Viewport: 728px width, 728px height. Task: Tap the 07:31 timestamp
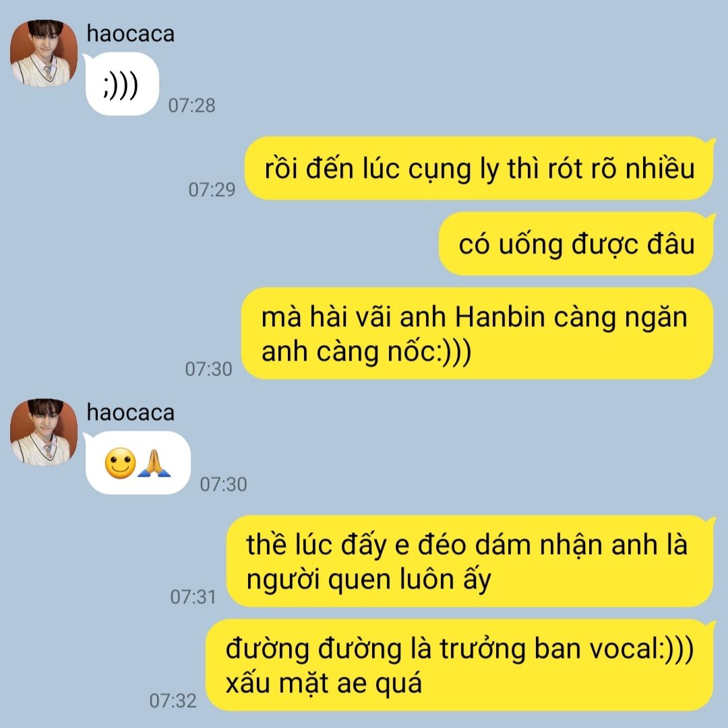193,597
